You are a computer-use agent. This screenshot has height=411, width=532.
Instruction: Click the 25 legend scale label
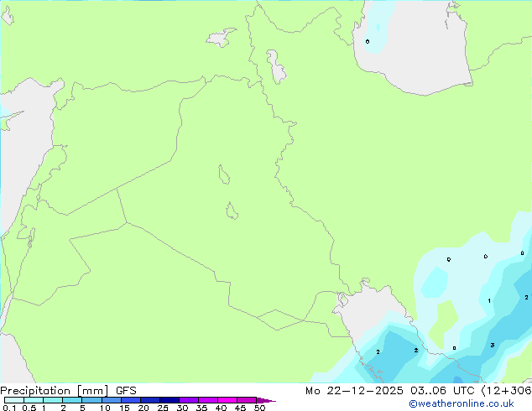click(x=163, y=408)
